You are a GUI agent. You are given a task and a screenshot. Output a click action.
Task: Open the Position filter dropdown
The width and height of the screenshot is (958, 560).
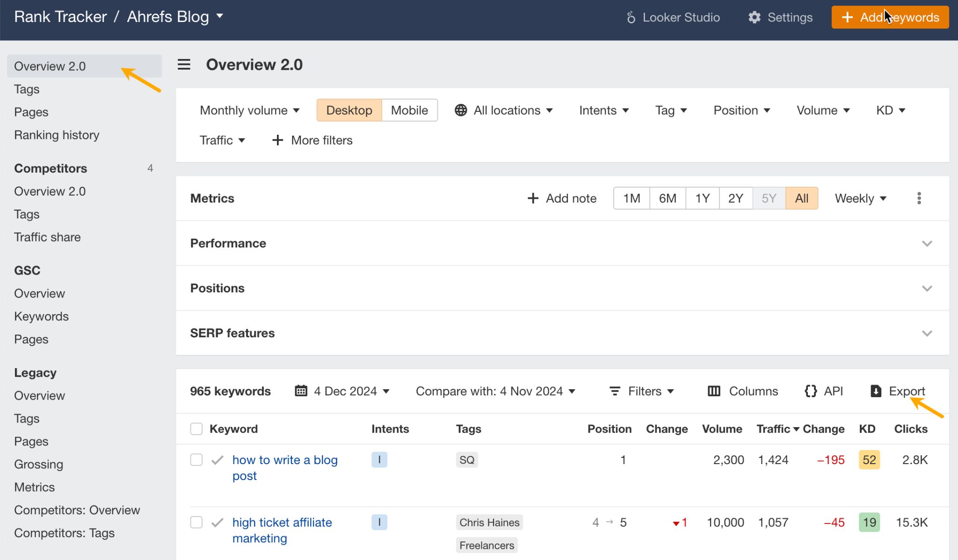tap(741, 110)
